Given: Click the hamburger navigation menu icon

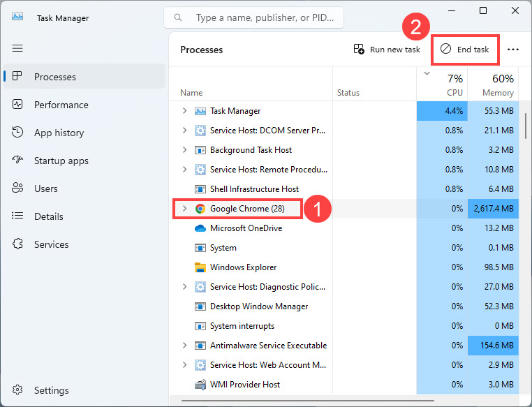Looking at the screenshot, I should tap(17, 48).
